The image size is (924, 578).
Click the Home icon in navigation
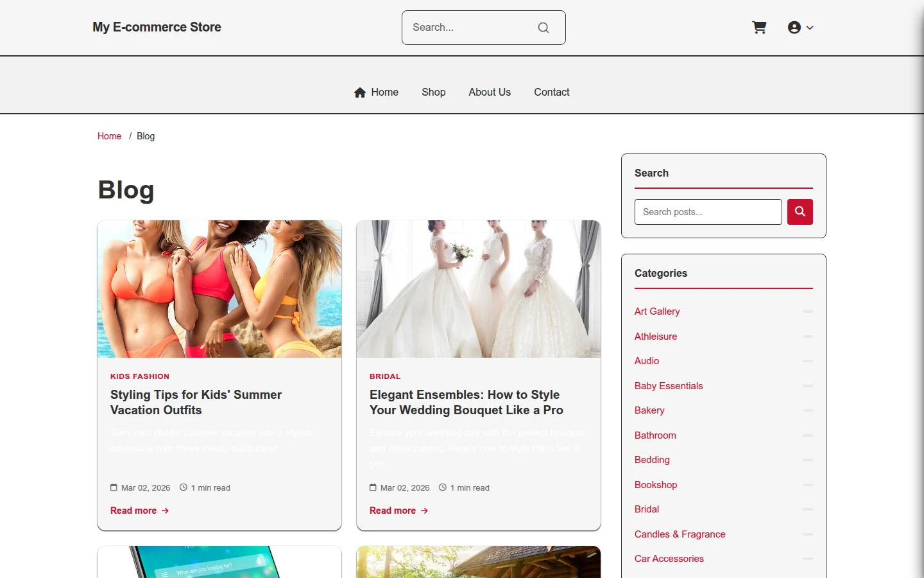tap(360, 92)
